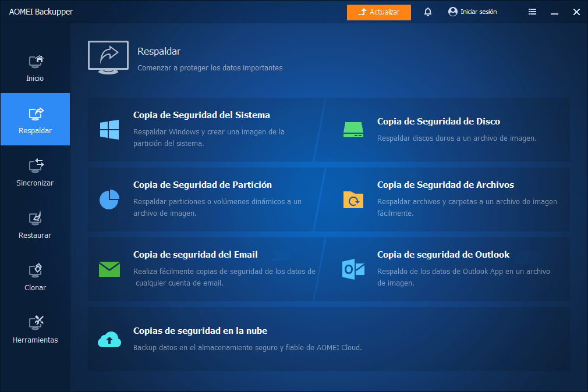Click 'Respaldo de los datos de Outlook App' text
This screenshot has height=392, width=588.
click(463, 277)
